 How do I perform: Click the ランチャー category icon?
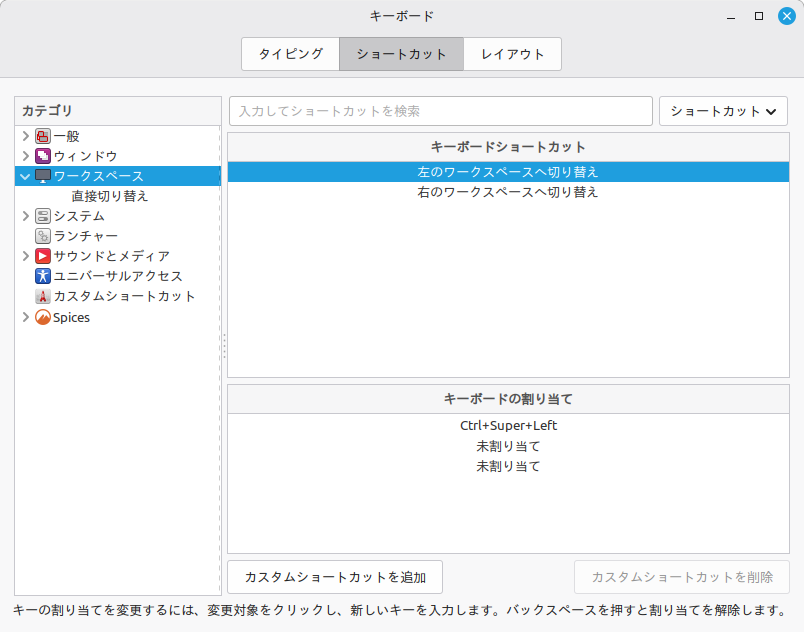tap(43, 236)
